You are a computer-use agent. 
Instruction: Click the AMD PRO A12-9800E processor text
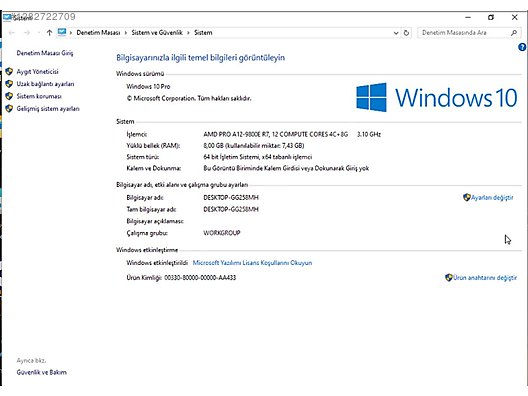275,134
